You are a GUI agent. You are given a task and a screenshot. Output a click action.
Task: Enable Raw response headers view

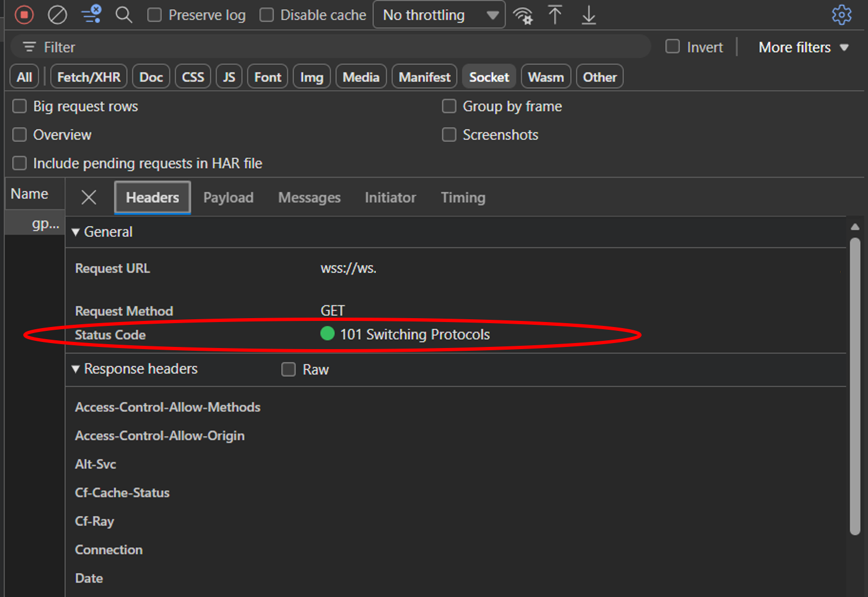pyautogui.click(x=288, y=369)
